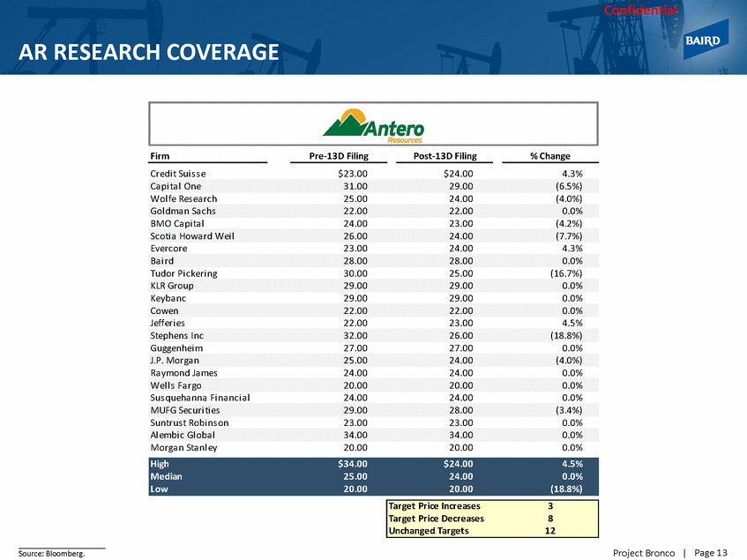This screenshot has height=560, width=747.
Task: Click Alembic Global pre-filing value 34.00
Action: coord(355,436)
